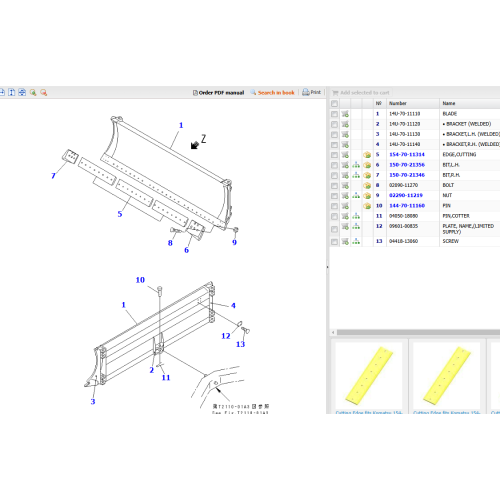500x500 pixels.
Task: Check the box for BRACKET (WELDED) row 2
Action: coord(334,124)
